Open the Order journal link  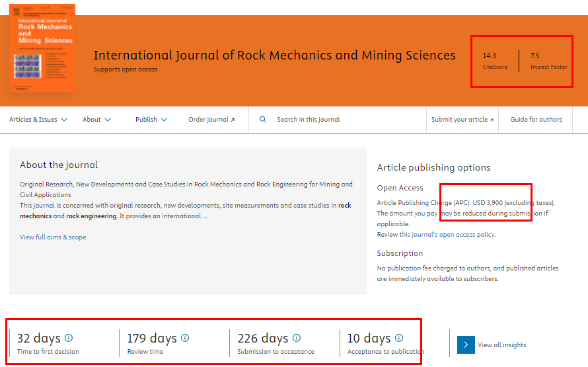click(x=211, y=120)
